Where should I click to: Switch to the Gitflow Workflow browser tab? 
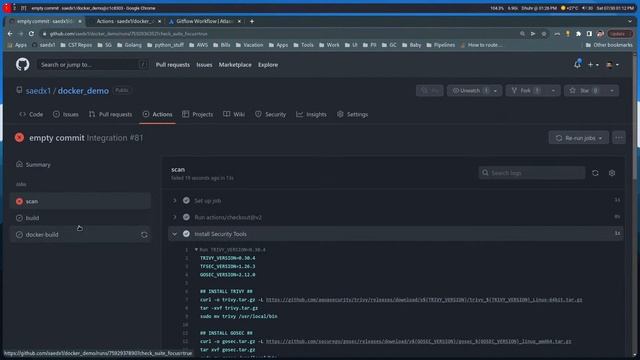(205, 21)
